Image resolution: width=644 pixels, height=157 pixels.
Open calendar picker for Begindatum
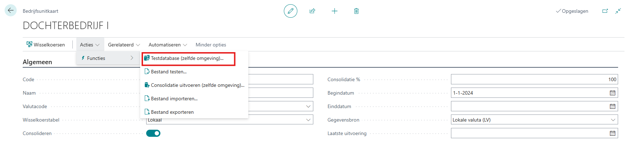tap(612, 93)
